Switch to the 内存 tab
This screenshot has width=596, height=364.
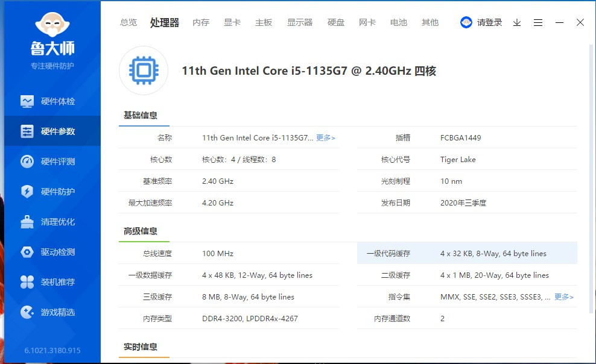point(201,22)
